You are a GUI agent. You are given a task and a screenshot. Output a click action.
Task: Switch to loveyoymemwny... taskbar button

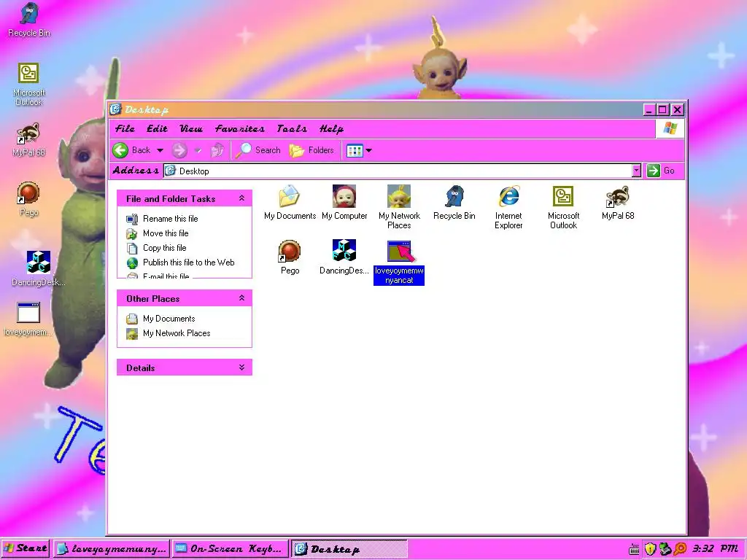coord(112,549)
